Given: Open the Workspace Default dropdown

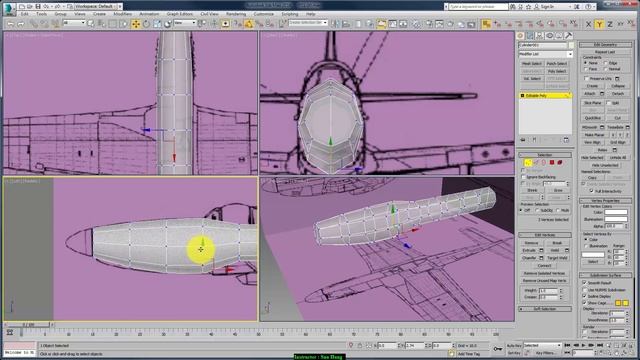Looking at the screenshot, I should [97, 7].
